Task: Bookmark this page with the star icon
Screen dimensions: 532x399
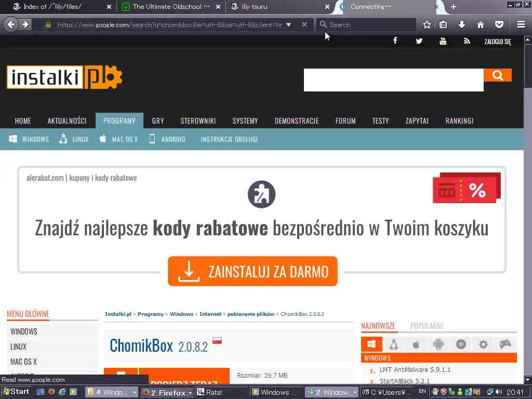Action: pyautogui.click(x=427, y=24)
